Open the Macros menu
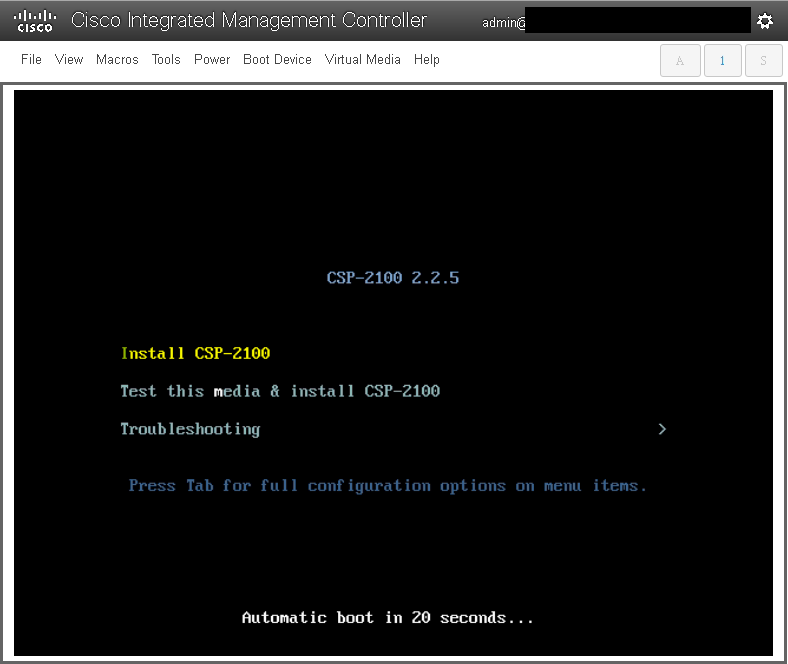This screenshot has height=664, width=788. tap(117, 59)
